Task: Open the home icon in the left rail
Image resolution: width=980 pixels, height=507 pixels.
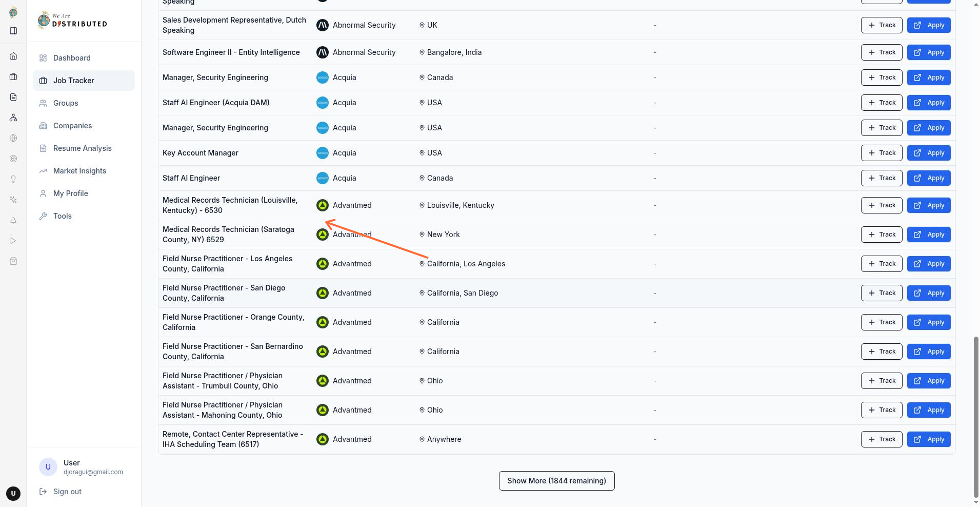Action: pyautogui.click(x=13, y=56)
